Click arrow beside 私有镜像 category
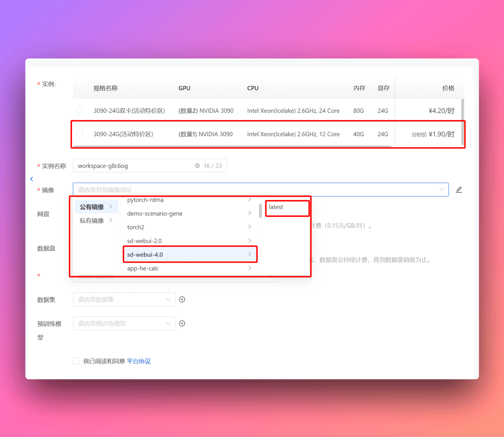Viewport: 504px width, 437px height. (111, 220)
